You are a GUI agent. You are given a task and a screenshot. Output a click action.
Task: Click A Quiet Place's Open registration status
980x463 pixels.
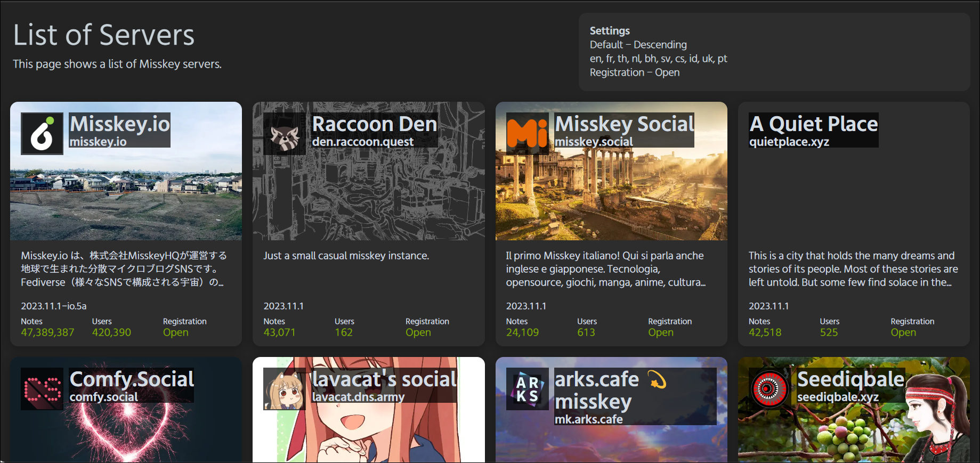click(x=904, y=332)
